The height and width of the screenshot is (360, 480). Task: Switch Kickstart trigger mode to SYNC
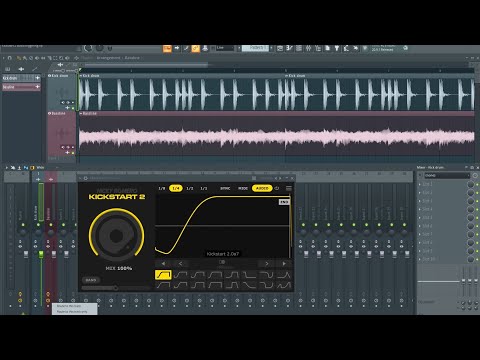tap(225, 188)
